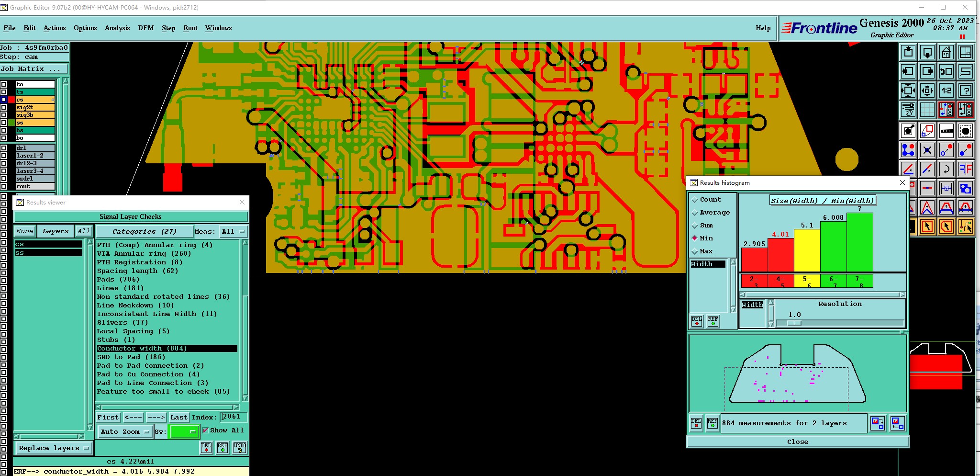Select the SMD to Pad (186) category
The height and width of the screenshot is (476, 980).
click(131, 357)
